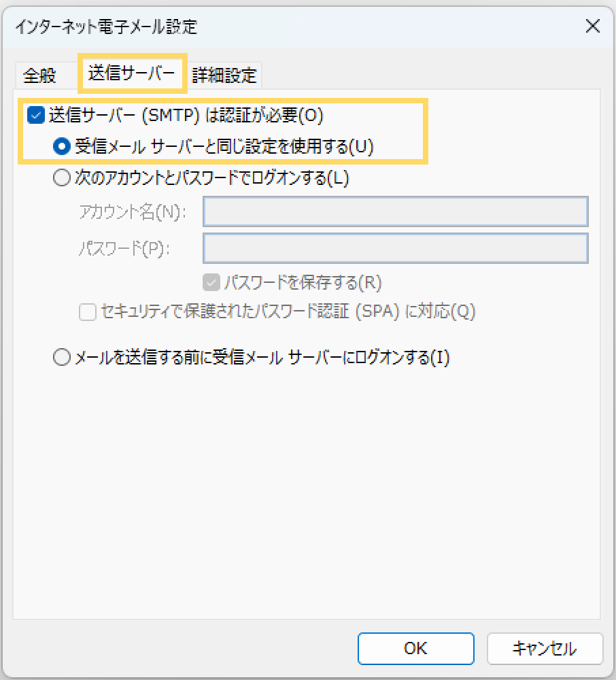The image size is (616, 680).
Task: Select メールを送信する前に受信メール サーバーにログオンする radio
Action: (x=61, y=358)
